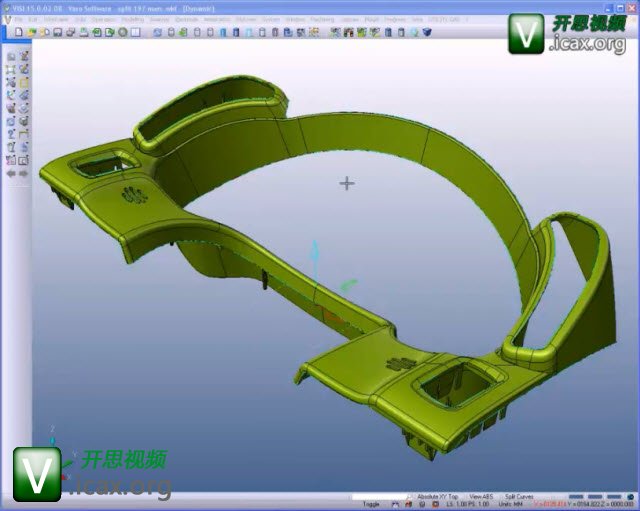Open the Solid menu
Image resolution: width=640 pixels, height=511 pixels.
80,19
